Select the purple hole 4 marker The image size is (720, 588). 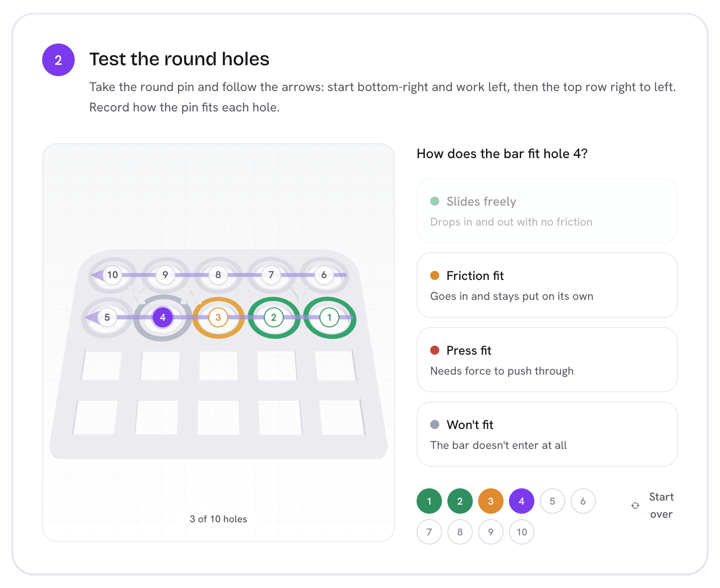pos(163,318)
